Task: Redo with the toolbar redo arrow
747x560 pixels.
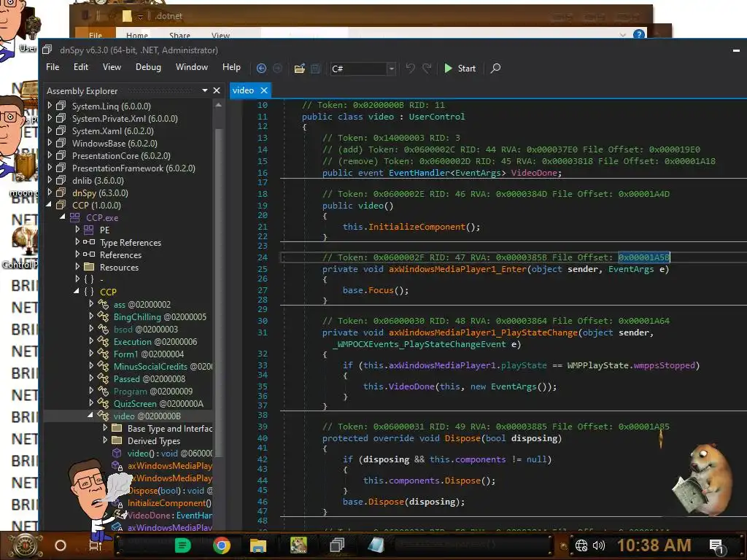Action: coord(427,68)
